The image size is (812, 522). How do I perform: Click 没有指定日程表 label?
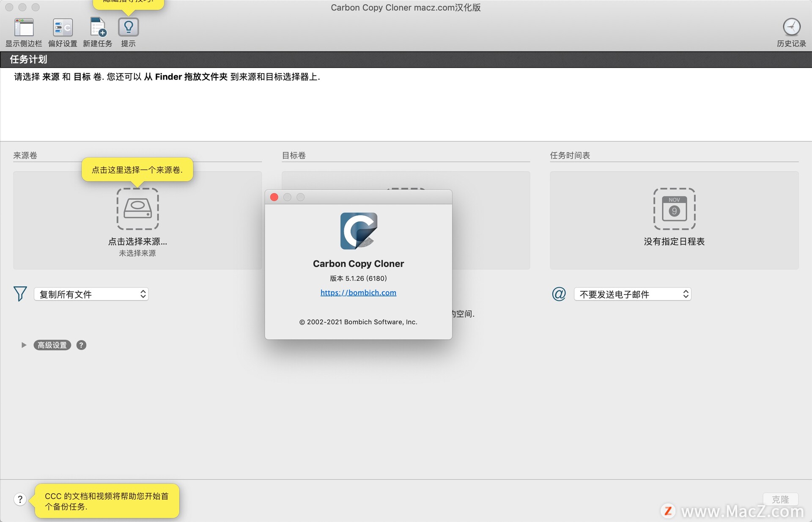pos(674,242)
